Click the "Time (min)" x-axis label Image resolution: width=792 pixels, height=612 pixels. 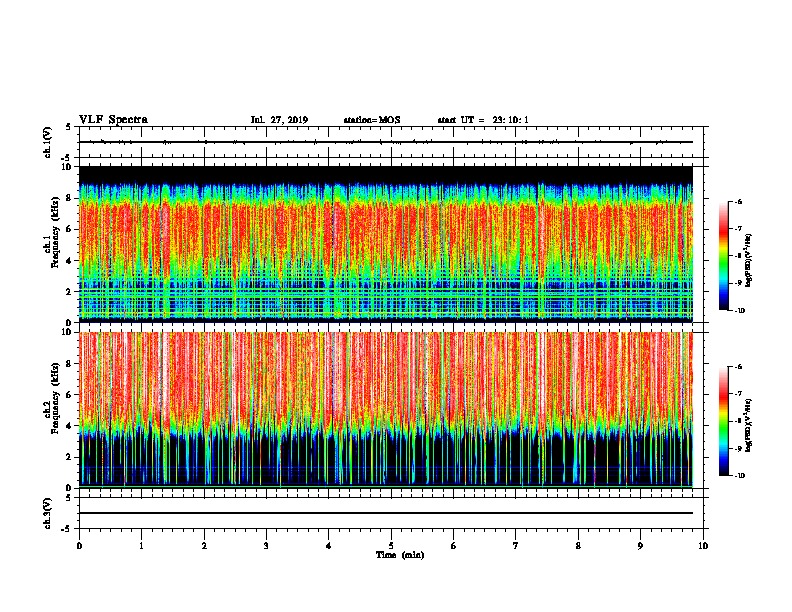click(x=400, y=555)
